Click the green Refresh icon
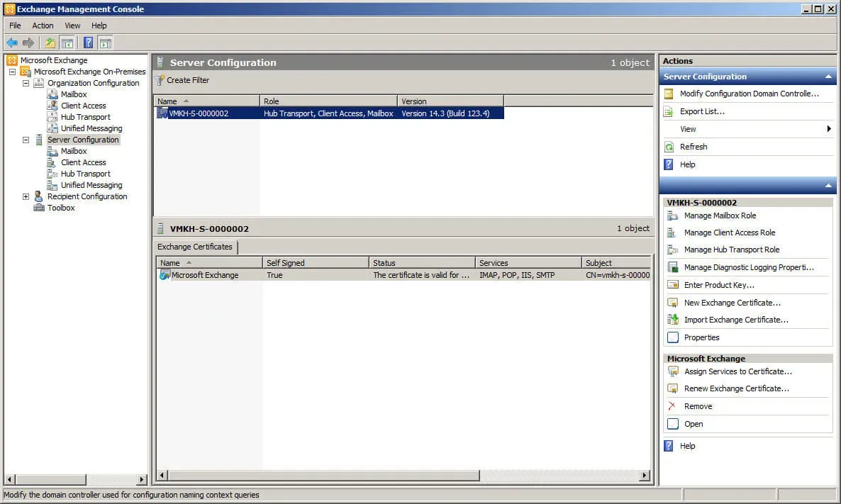This screenshot has height=504, width=841. [x=669, y=147]
